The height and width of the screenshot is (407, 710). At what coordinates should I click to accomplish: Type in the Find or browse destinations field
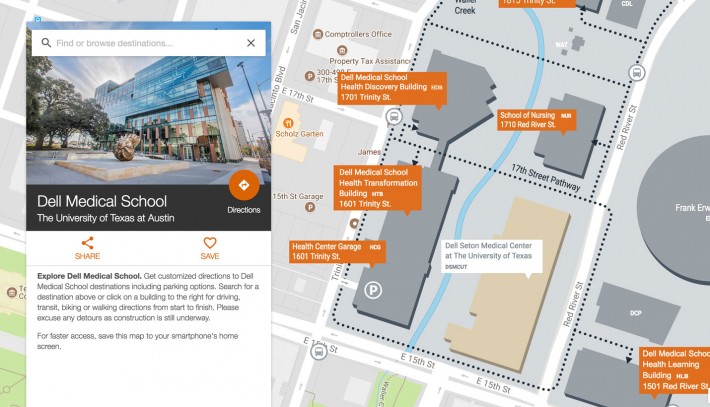pyautogui.click(x=145, y=43)
